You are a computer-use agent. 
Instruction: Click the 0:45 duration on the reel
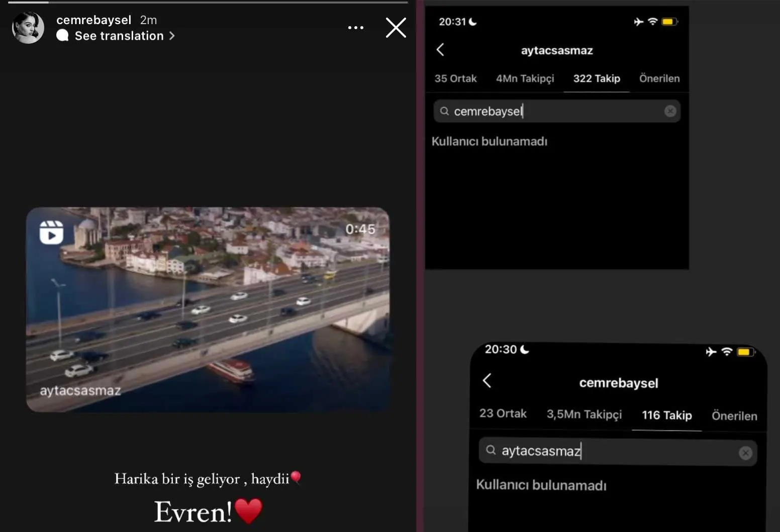coord(360,229)
